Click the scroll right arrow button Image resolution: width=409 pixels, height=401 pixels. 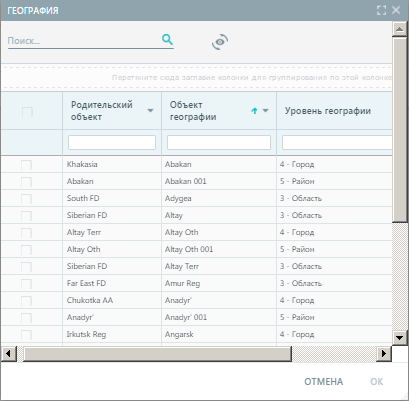click(384, 353)
